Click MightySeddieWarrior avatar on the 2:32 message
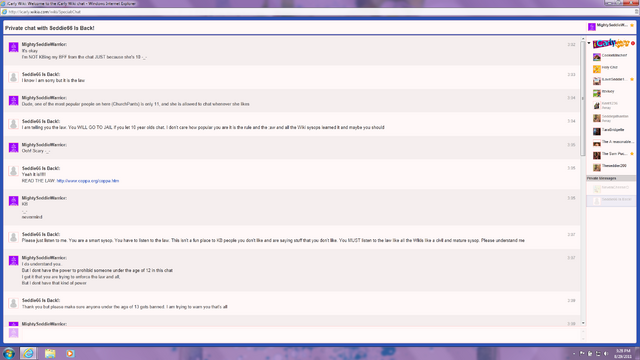The width and height of the screenshot is (640, 360). tap(13, 47)
